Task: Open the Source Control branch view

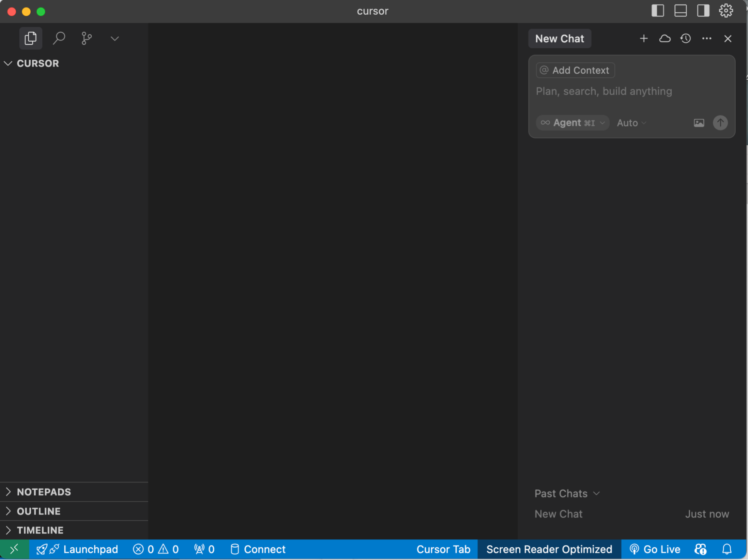Action: (86, 38)
